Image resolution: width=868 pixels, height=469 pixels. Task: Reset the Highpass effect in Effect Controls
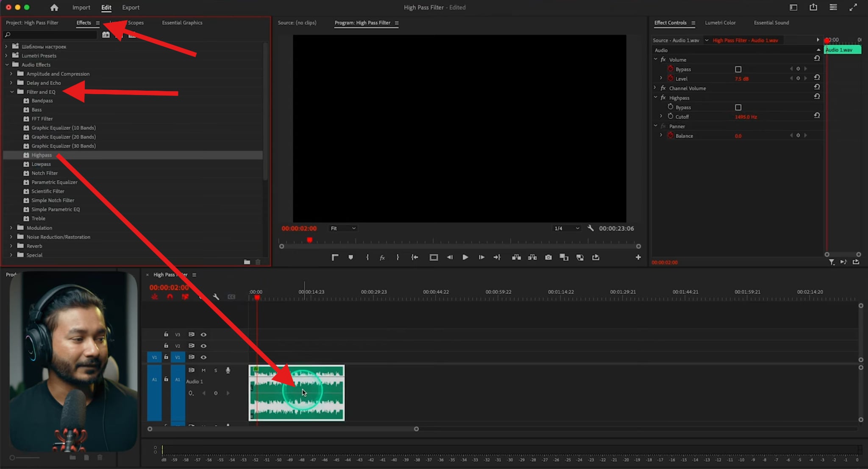(817, 96)
